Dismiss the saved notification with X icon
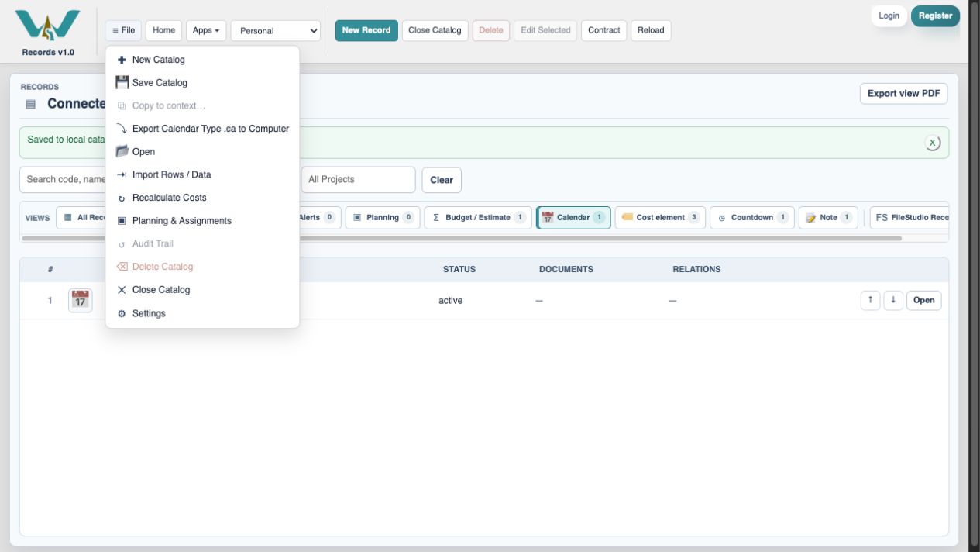The width and height of the screenshot is (980, 552). (x=933, y=143)
